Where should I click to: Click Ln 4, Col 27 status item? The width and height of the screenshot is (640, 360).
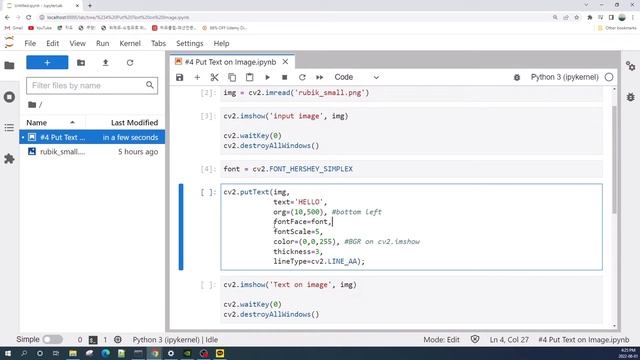[509, 340]
